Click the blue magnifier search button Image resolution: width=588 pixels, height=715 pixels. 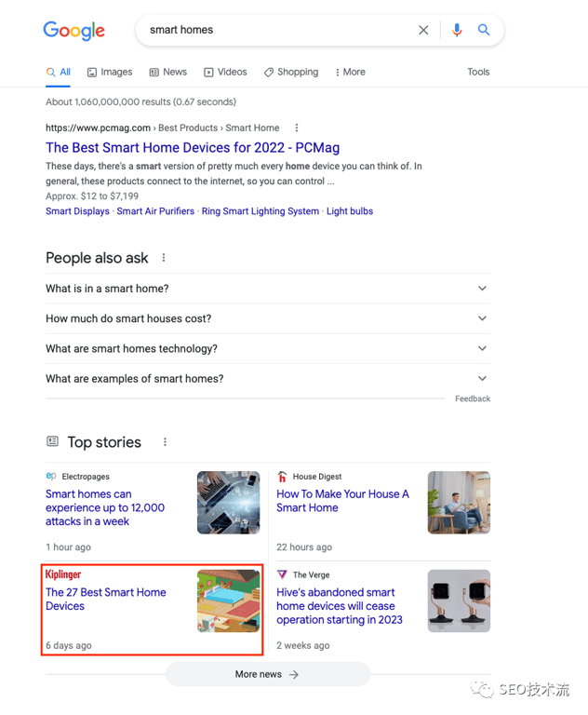[484, 30]
